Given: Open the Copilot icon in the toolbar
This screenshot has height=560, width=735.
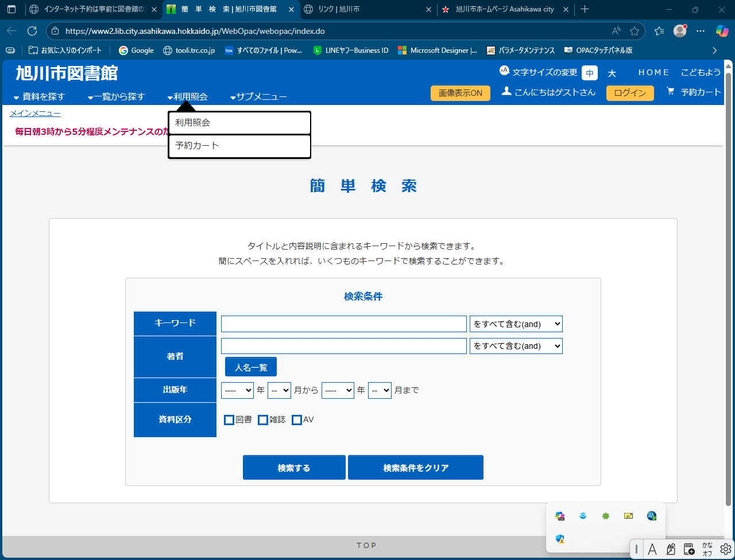Looking at the screenshot, I should [722, 31].
